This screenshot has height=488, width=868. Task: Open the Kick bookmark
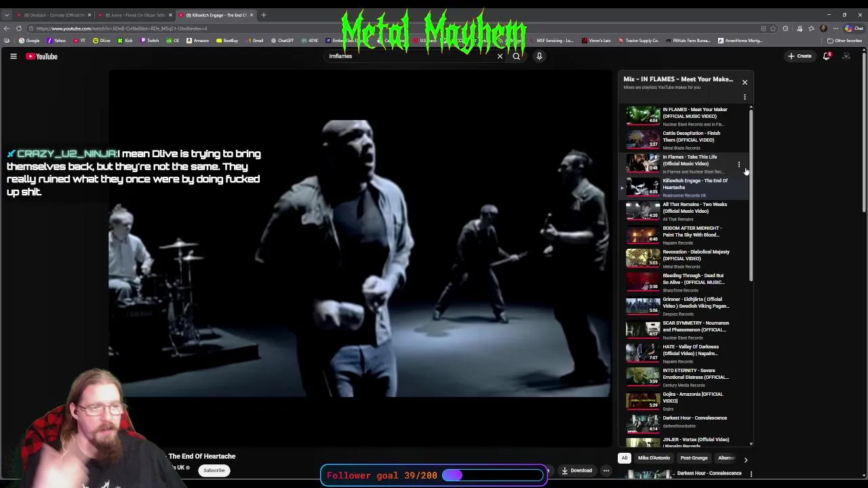tap(125, 41)
